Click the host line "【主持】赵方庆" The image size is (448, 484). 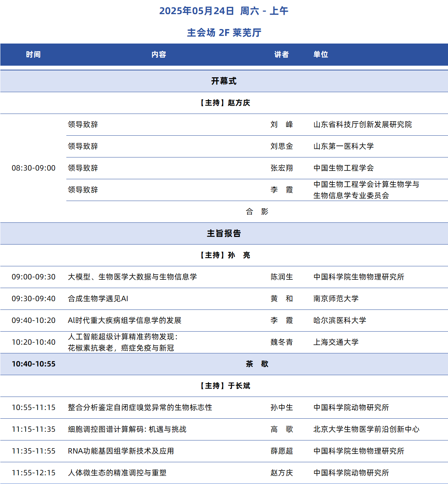pos(224,103)
